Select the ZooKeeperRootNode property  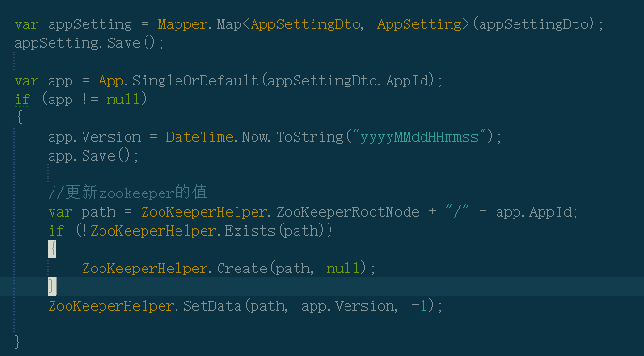click(347, 212)
